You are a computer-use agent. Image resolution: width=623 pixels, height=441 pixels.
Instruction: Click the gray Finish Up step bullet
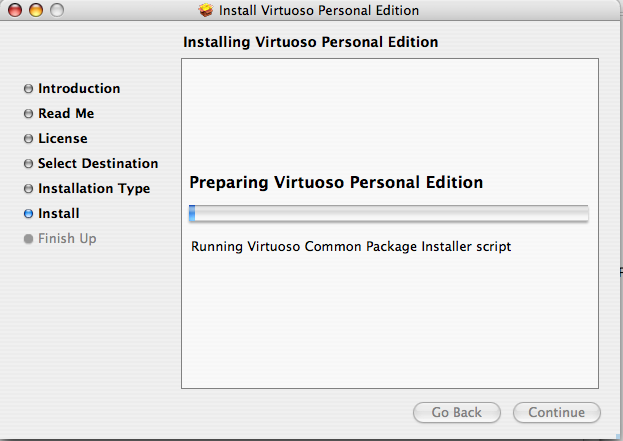click(x=28, y=239)
